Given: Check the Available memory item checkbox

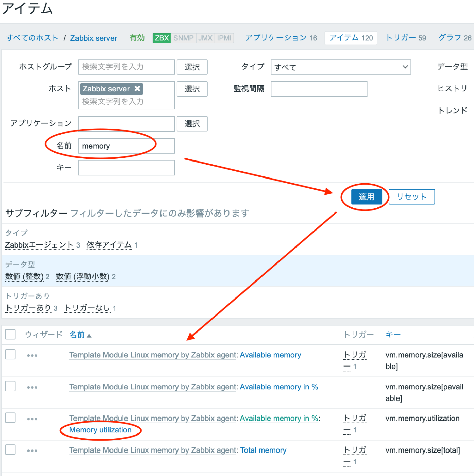Looking at the screenshot, I should 10,354.
